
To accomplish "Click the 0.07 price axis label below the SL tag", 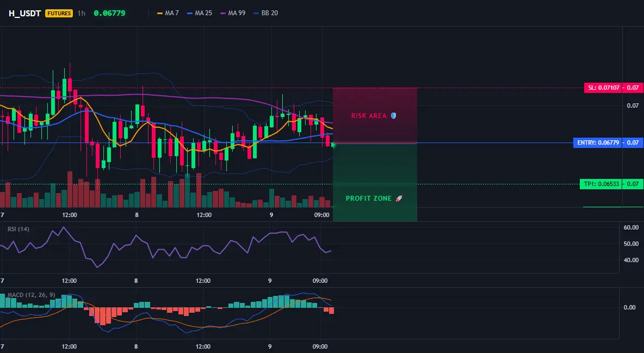I will [x=633, y=106].
